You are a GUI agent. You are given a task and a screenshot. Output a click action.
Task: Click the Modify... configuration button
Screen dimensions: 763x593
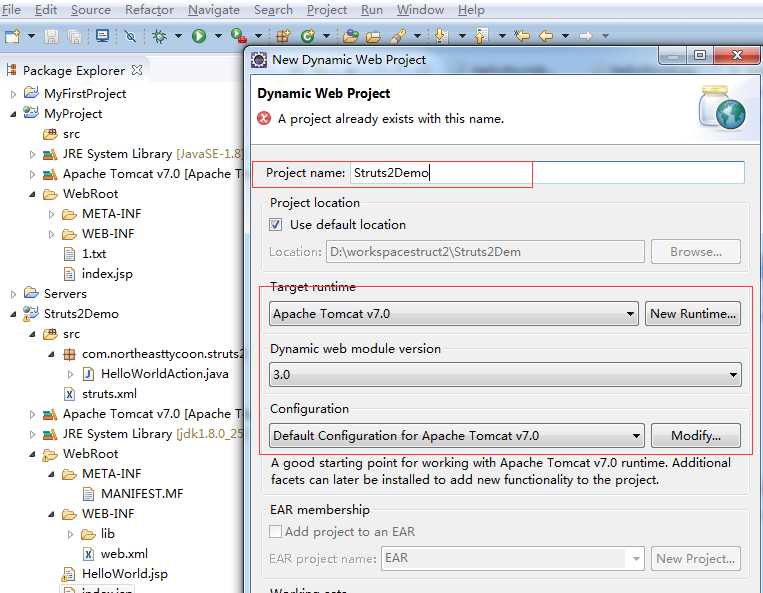coord(696,435)
